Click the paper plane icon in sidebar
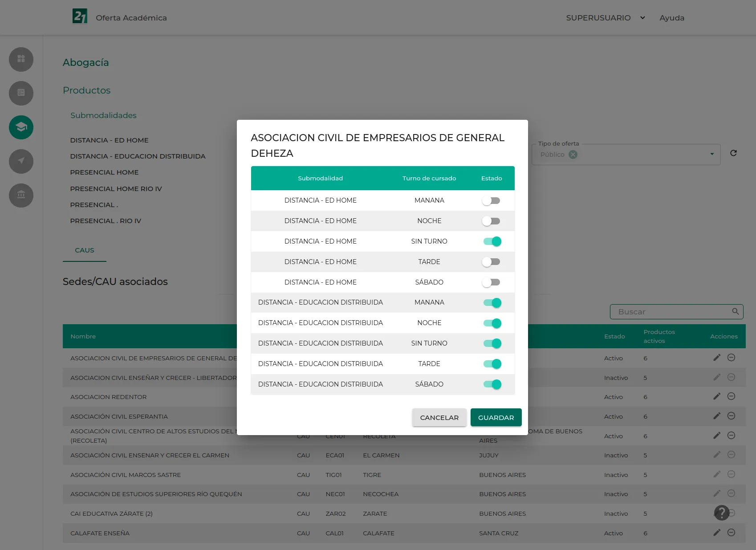Image resolution: width=756 pixels, height=550 pixels. (20, 161)
